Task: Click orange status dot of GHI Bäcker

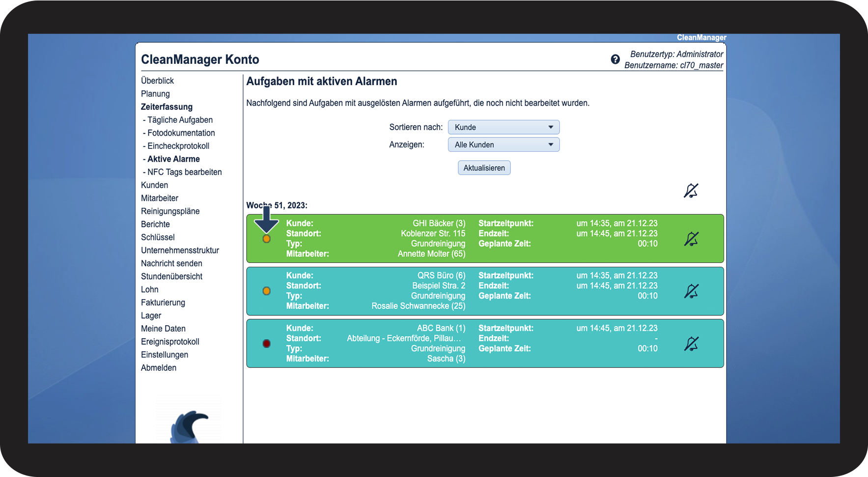Action: pyautogui.click(x=266, y=239)
